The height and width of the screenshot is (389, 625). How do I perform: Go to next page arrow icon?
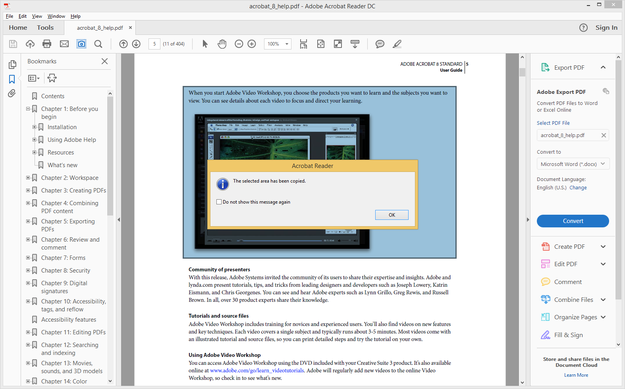pos(136,44)
